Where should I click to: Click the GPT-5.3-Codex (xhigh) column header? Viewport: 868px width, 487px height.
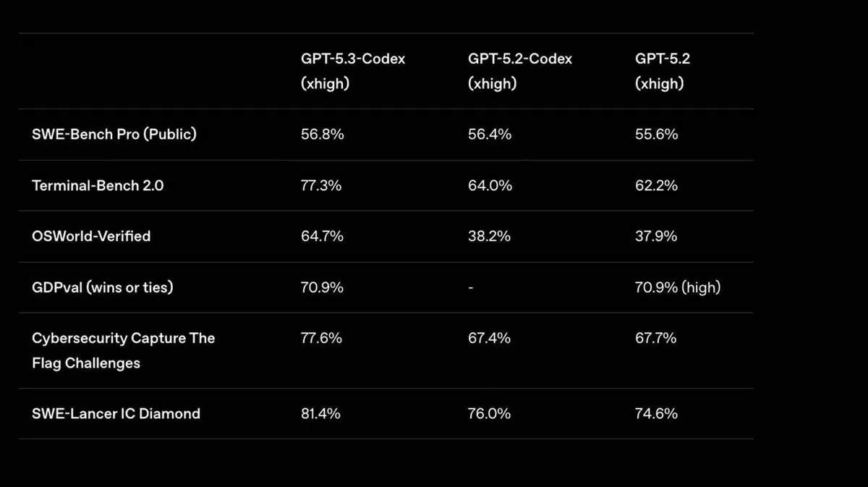coord(353,71)
